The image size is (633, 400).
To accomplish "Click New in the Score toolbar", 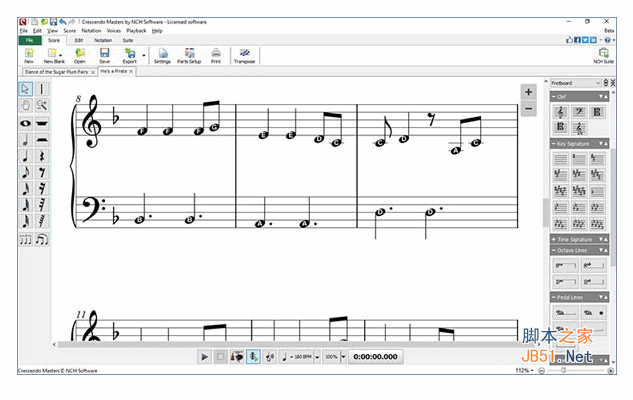I will pyautogui.click(x=29, y=56).
